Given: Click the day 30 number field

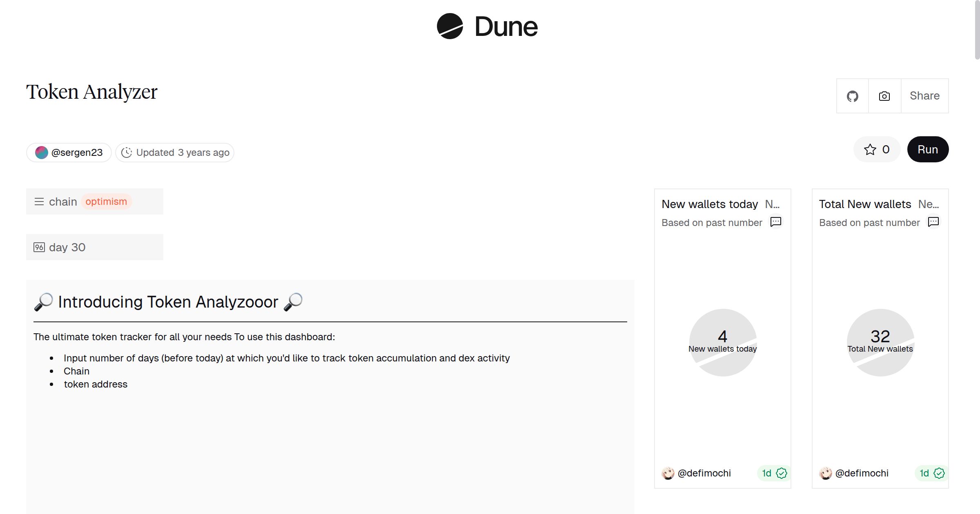Looking at the screenshot, I should [x=95, y=247].
